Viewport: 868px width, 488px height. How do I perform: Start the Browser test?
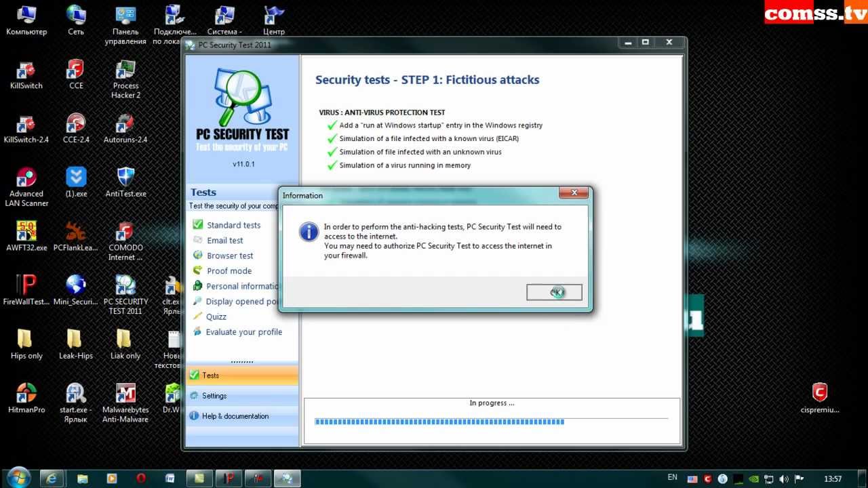230,256
